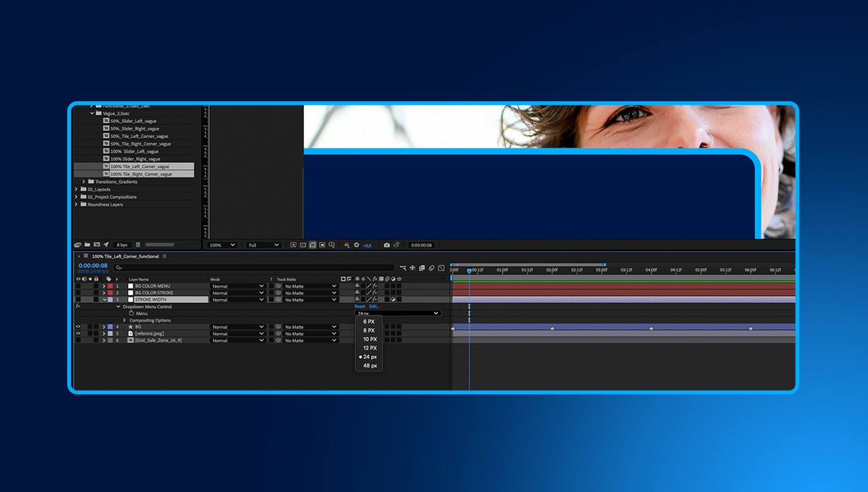The width and height of the screenshot is (868, 492).
Task: Click the show snapshot icon
Action: (x=396, y=245)
